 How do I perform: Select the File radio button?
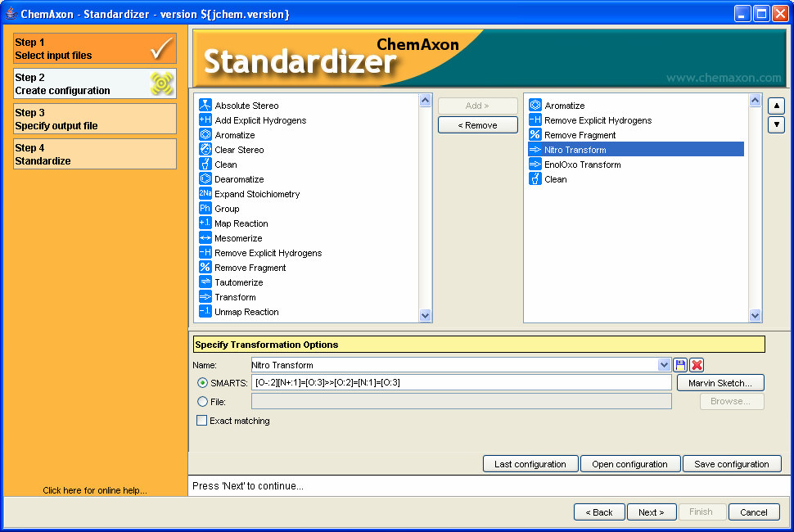point(202,401)
